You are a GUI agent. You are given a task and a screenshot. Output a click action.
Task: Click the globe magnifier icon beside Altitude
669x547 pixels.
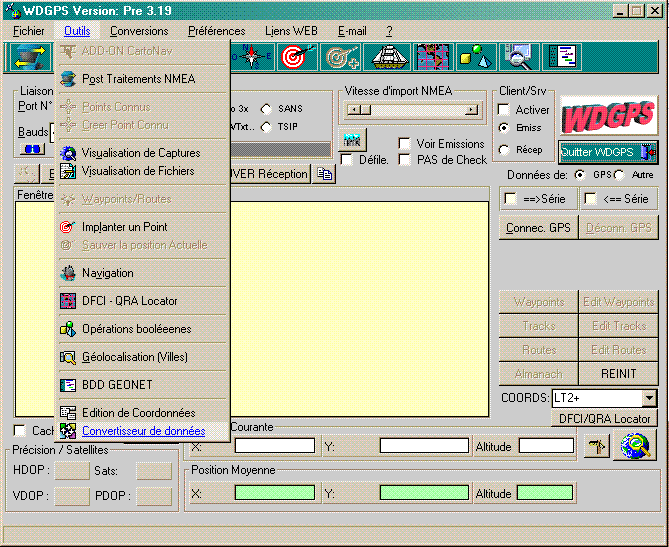point(636,446)
